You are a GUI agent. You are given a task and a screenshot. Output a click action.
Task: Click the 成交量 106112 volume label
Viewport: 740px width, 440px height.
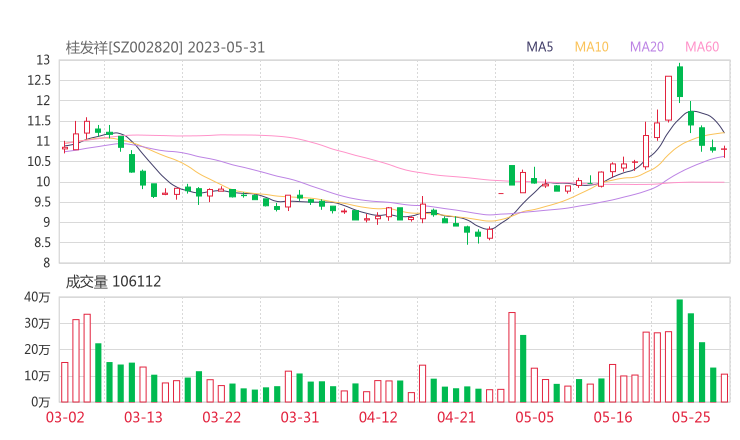[x=113, y=282]
